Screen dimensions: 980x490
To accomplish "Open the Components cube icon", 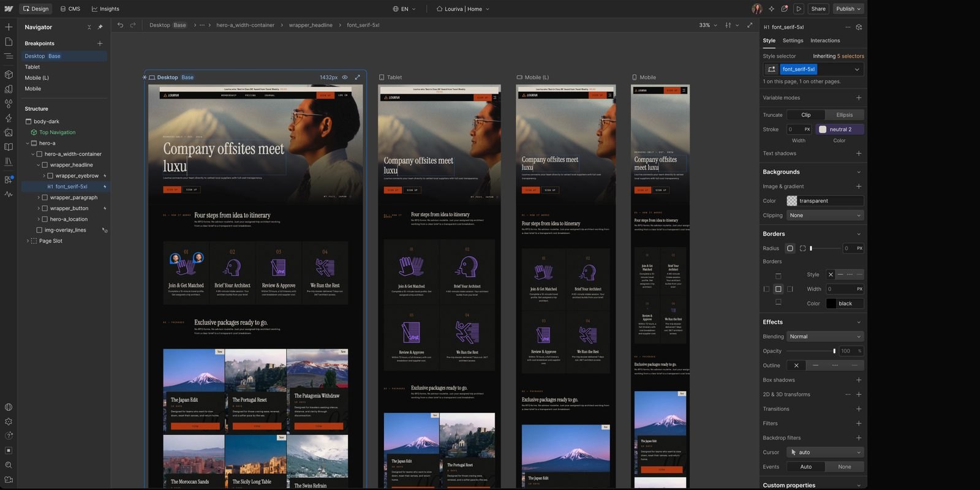I will coord(9,74).
